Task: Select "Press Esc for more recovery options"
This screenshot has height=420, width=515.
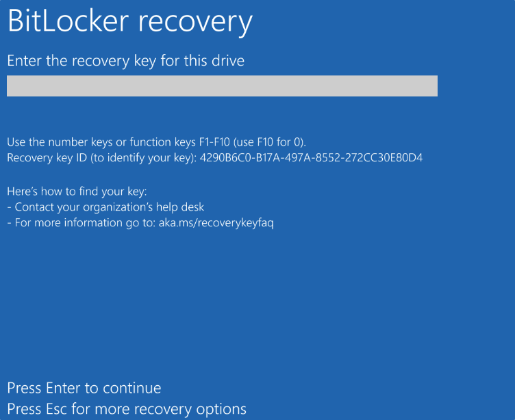Action: (127, 409)
